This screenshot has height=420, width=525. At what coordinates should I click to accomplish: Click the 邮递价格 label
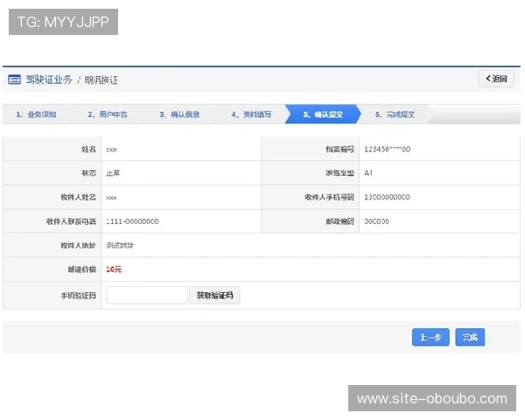pyautogui.click(x=82, y=269)
